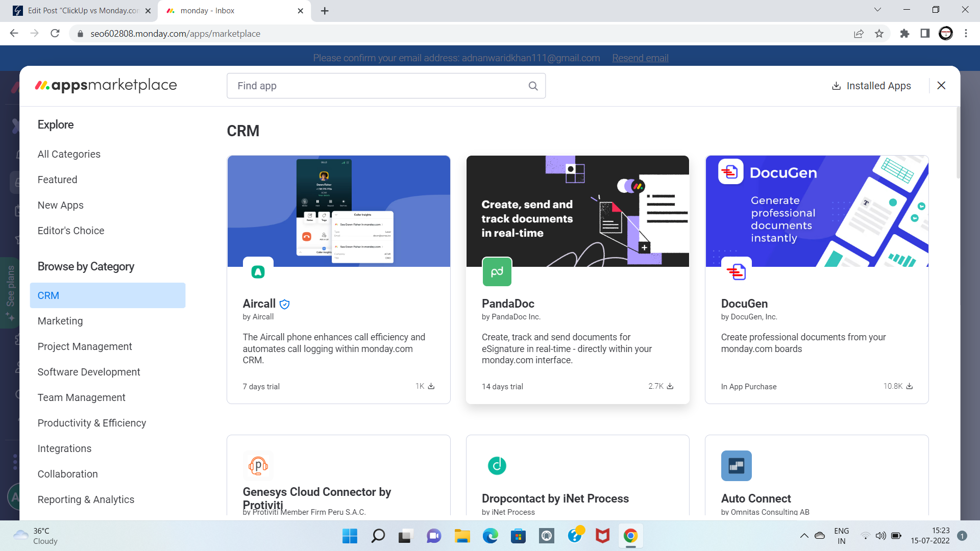980x551 pixels.
Task: Open the Auto Connect app title
Action: pyautogui.click(x=756, y=498)
